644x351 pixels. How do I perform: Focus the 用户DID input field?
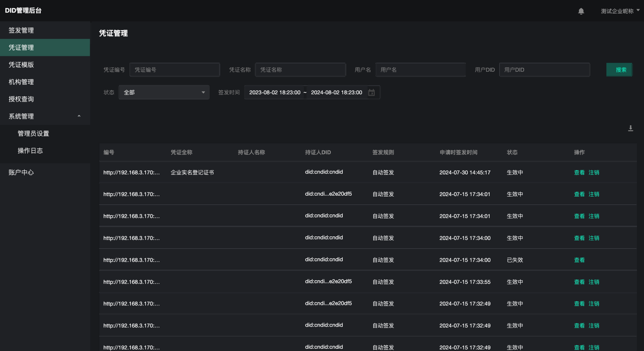(x=544, y=69)
